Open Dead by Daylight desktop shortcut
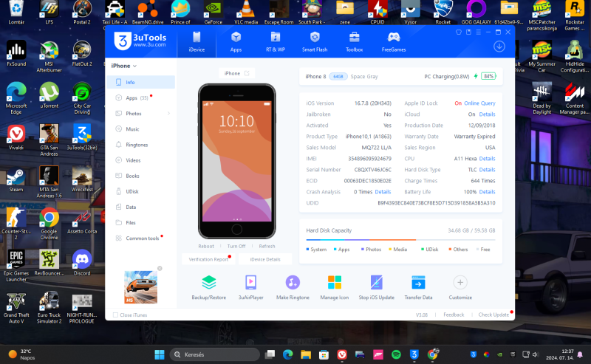 (542, 98)
